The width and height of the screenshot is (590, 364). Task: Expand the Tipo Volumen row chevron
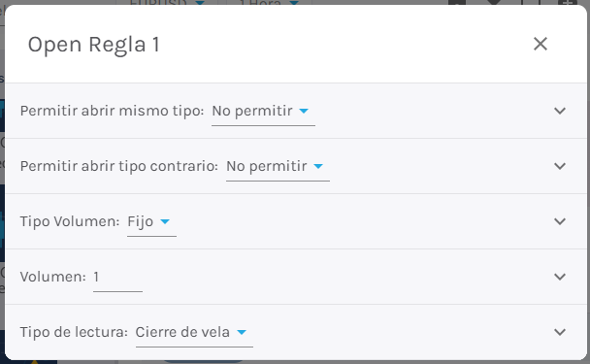click(560, 221)
